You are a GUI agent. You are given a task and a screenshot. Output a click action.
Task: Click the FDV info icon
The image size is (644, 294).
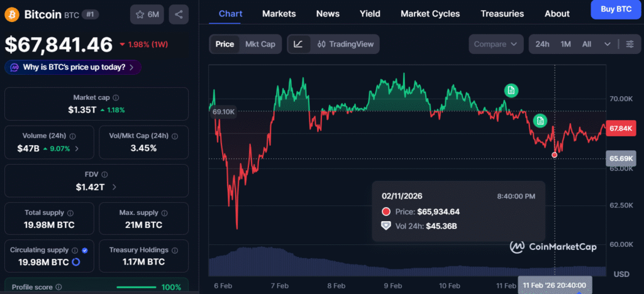click(x=105, y=175)
